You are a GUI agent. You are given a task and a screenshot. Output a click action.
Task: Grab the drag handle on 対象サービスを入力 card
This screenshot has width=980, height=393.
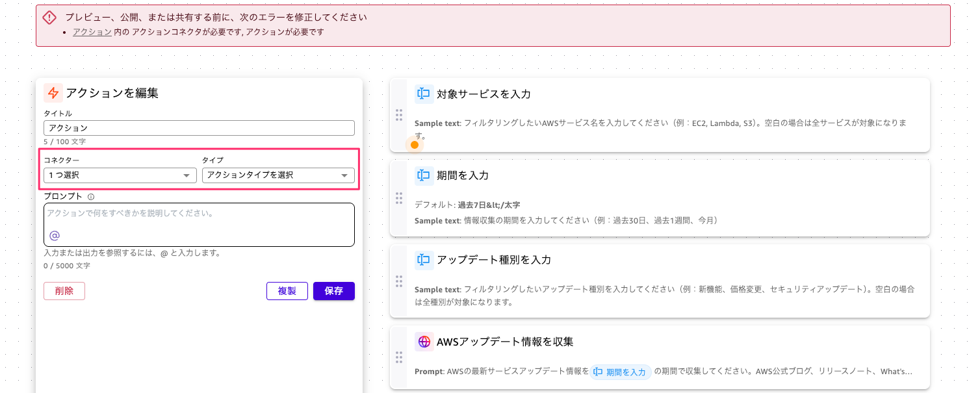pyautogui.click(x=399, y=115)
